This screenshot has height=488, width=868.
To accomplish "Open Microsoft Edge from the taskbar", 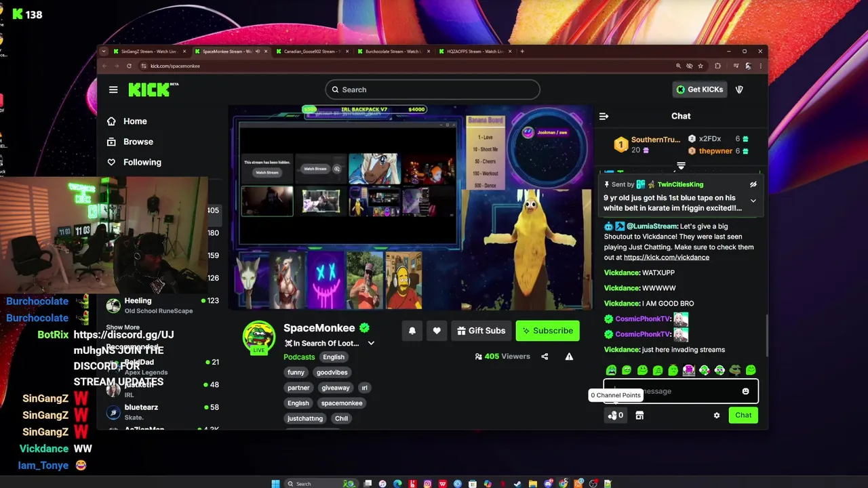I will point(397,483).
